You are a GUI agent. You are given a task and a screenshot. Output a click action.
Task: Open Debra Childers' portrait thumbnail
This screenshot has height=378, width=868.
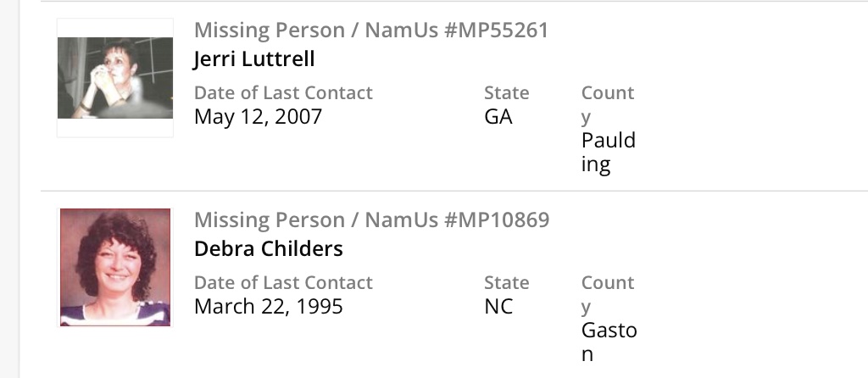coord(115,267)
